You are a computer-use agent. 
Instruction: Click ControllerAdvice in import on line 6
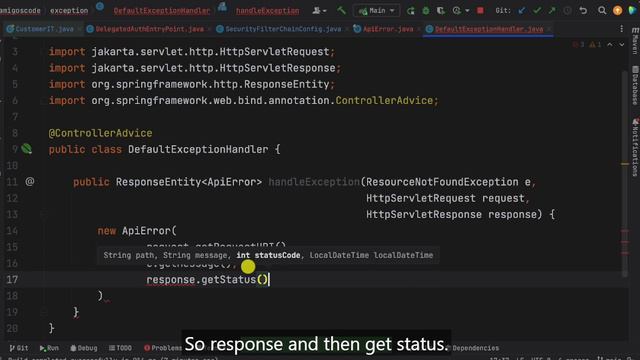click(384, 100)
